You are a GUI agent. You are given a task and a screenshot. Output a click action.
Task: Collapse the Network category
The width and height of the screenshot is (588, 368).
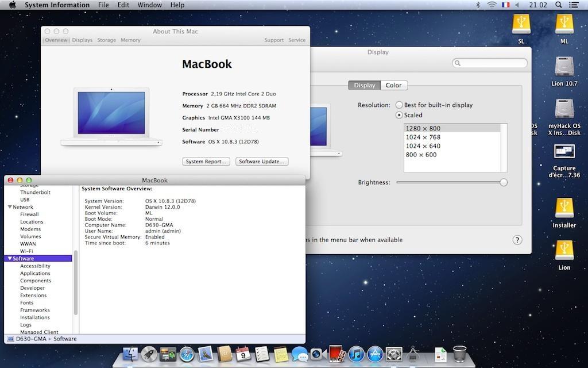click(x=10, y=207)
